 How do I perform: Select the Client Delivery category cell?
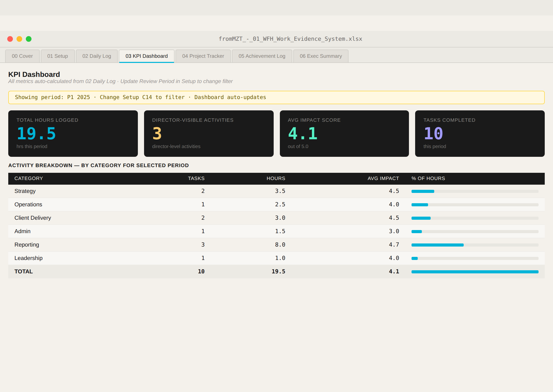(x=33, y=218)
